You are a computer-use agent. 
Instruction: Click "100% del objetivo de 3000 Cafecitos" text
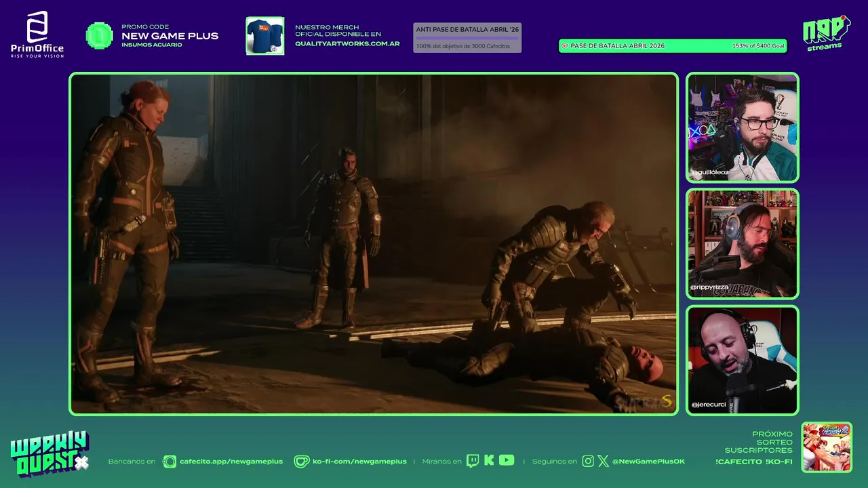[x=463, y=46]
